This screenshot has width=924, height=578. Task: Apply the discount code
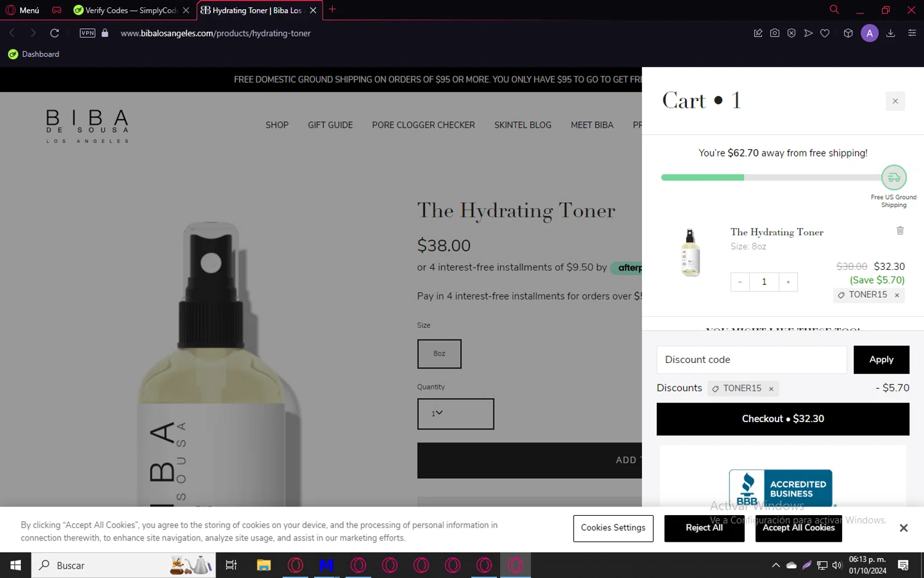[881, 360]
